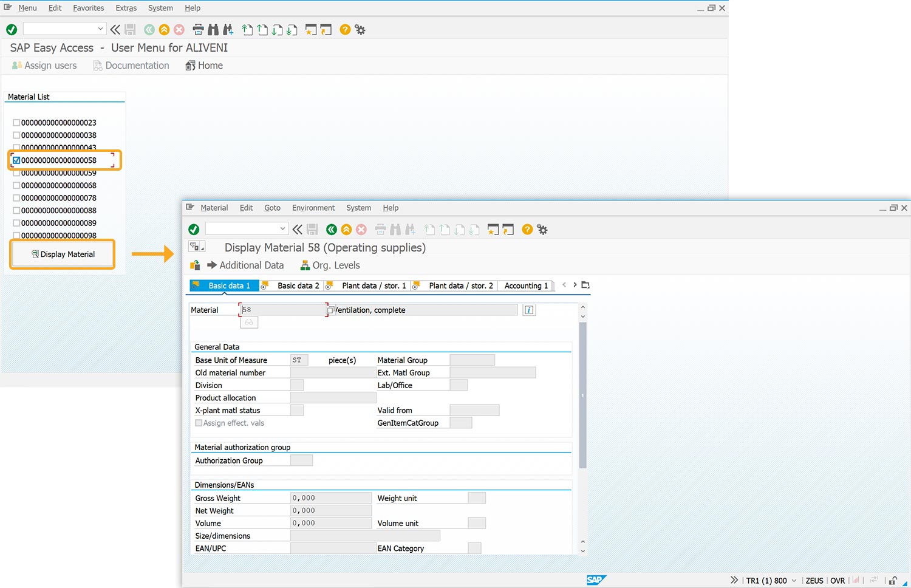
Task: Expand status bar double-chevron
Action: click(x=734, y=580)
